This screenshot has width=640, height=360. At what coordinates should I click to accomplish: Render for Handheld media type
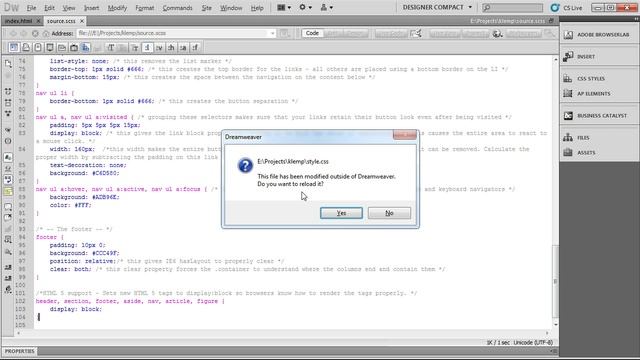[38, 48]
